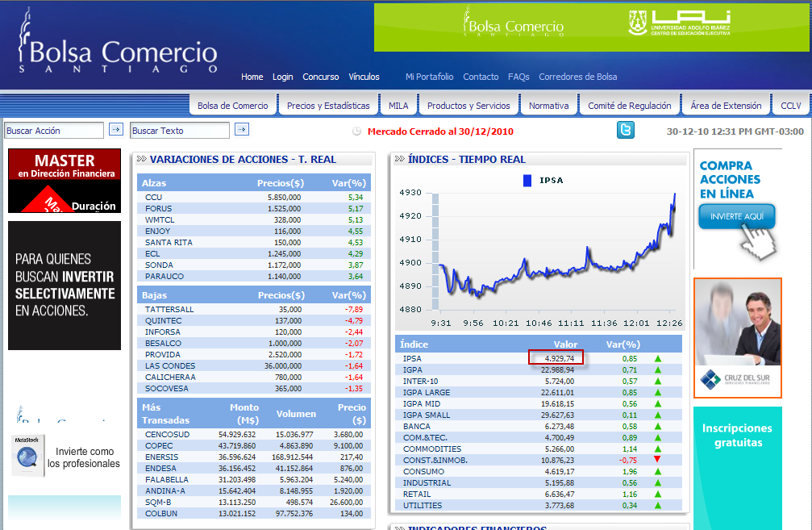Click the Invierte Aquí button
This screenshot has width=812, height=530.
[737, 216]
